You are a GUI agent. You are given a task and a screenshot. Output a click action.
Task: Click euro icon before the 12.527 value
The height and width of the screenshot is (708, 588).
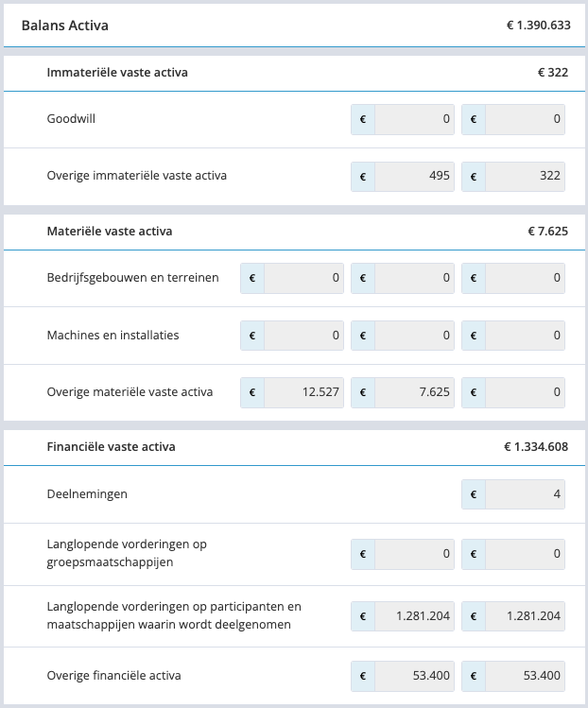click(x=252, y=392)
